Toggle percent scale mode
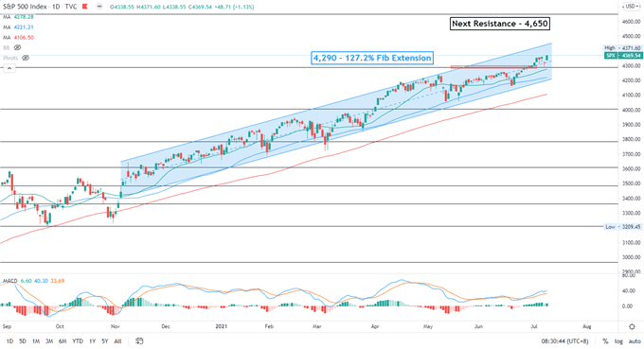Image resolution: width=644 pixels, height=349 pixels. tap(605, 341)
